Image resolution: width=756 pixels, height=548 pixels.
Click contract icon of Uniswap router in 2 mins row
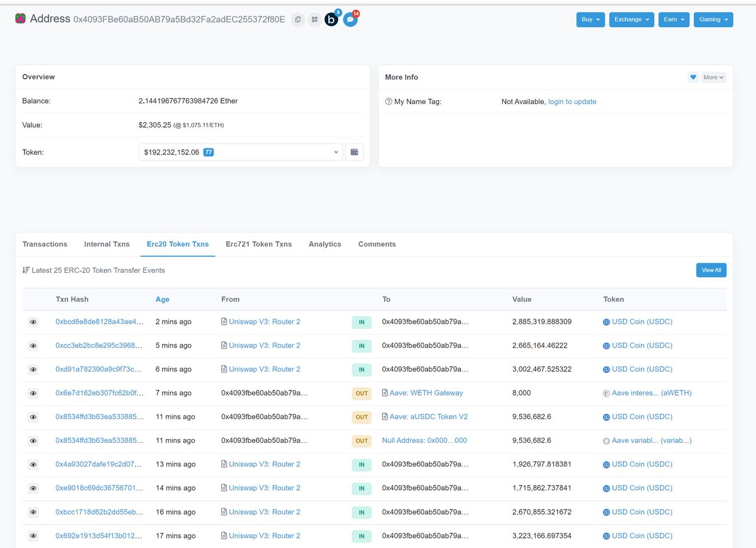tap(224, 322)
